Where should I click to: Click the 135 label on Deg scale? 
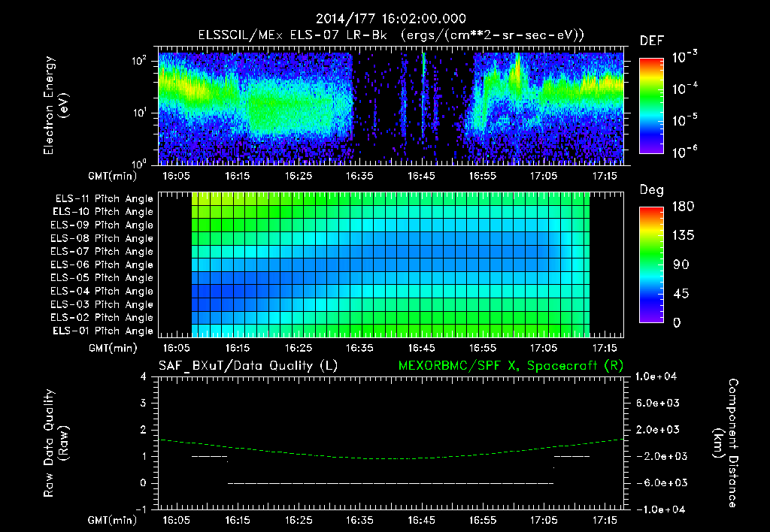click(683, 236)
